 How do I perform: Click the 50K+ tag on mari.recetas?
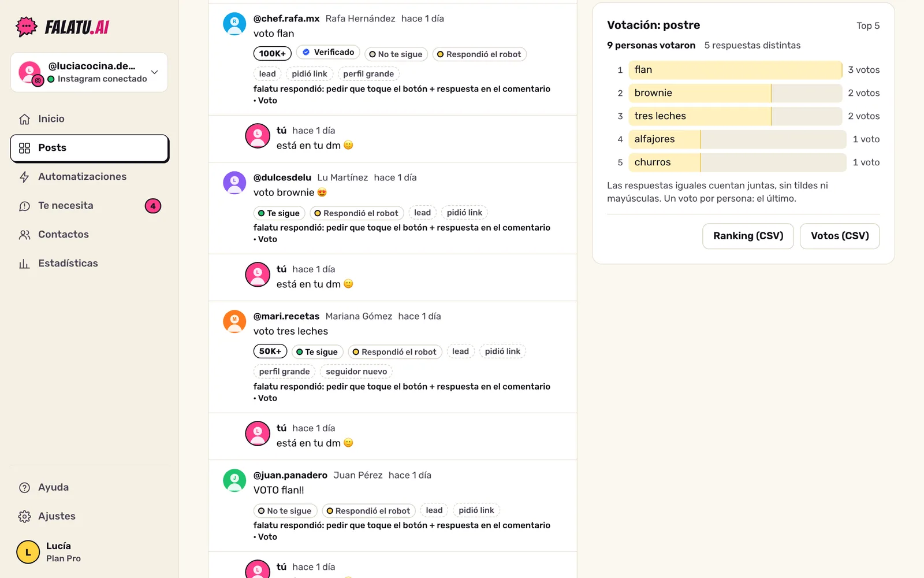270,351
